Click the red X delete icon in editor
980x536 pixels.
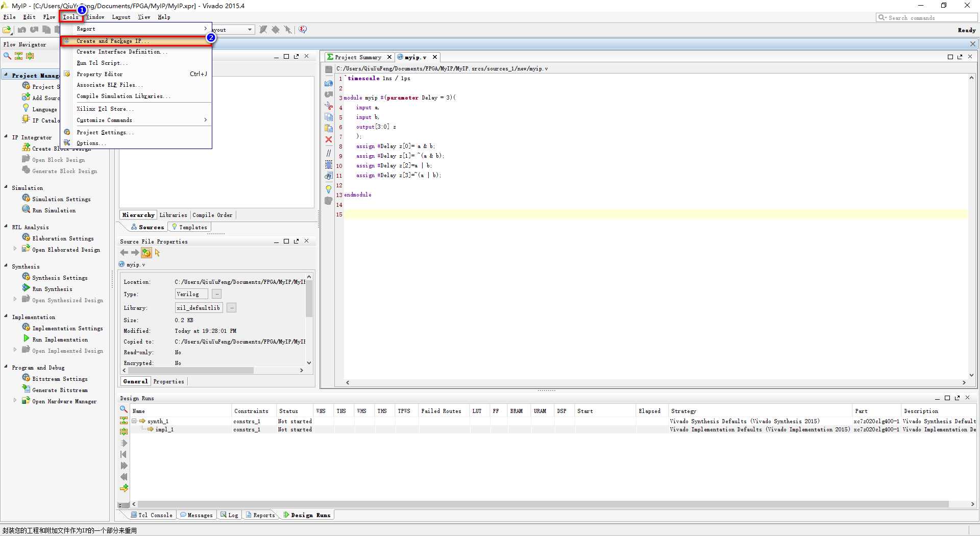point(329,139)
